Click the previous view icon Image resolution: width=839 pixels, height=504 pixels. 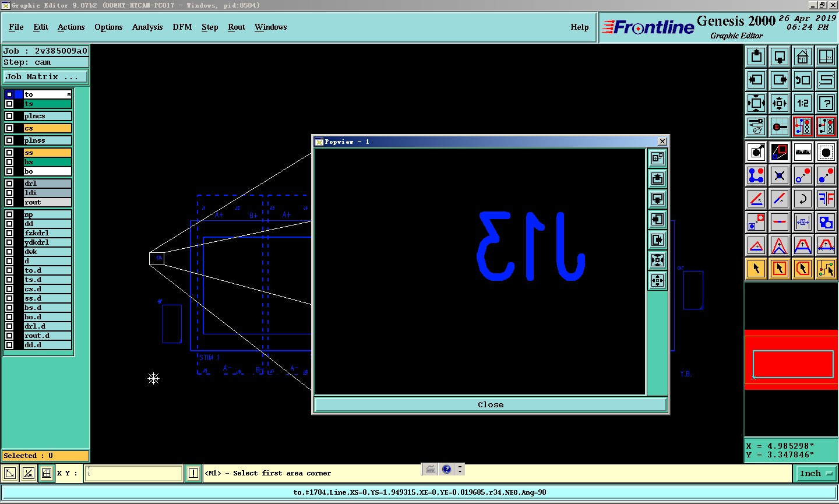(x=803, y=80)
